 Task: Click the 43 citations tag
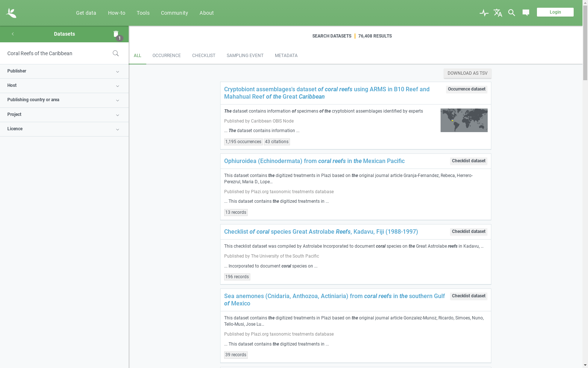point(277,142)
